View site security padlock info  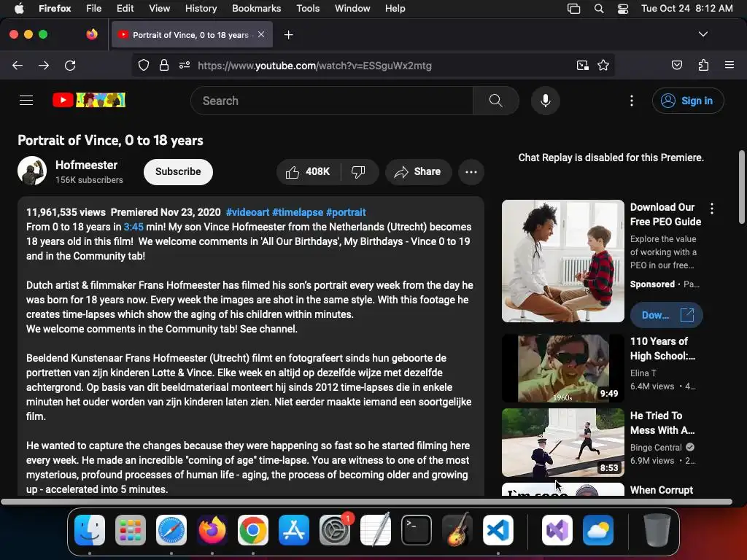164,65
